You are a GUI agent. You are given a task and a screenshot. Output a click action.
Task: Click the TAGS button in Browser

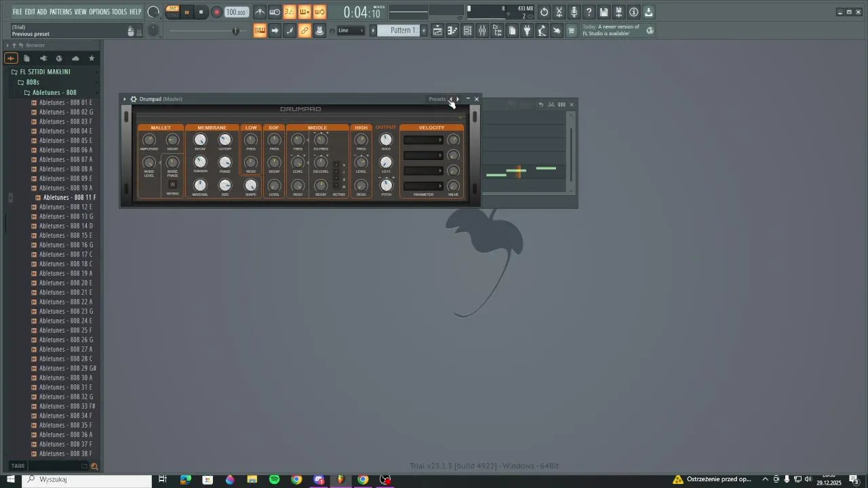[18, 466]
